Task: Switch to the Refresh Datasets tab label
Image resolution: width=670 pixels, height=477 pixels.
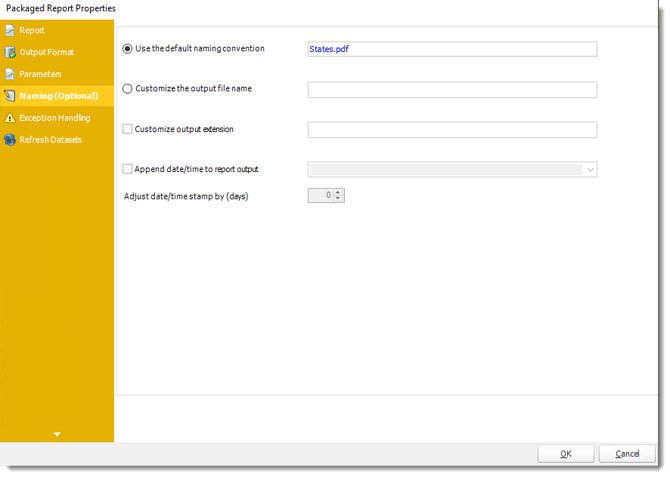Action: (50, 140)
